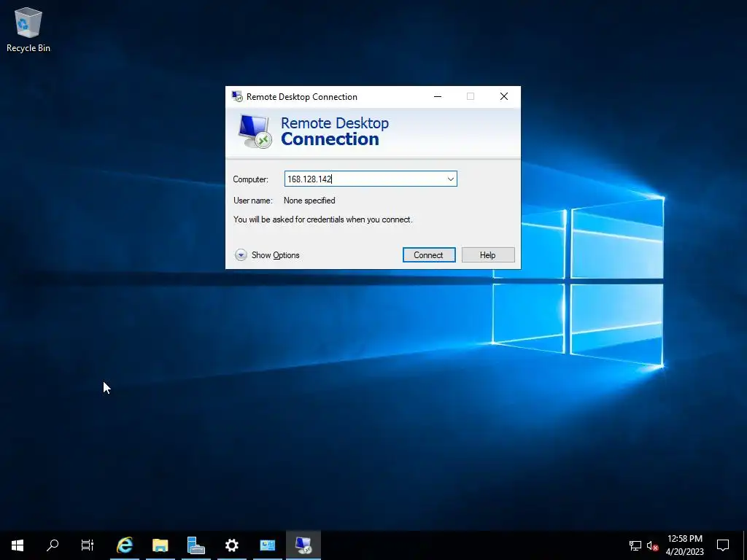Open Task View from the taskbar
The width and height of the screenshot is (747, 560).
tap(88, 545)
